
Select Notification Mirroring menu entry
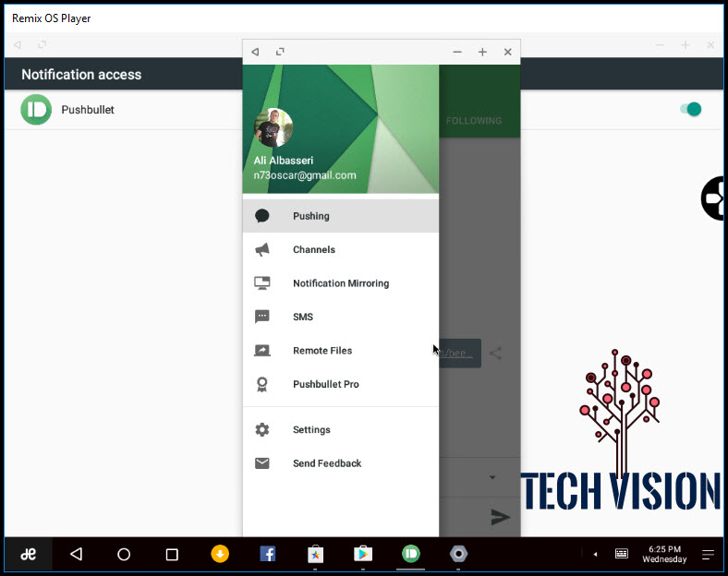point(340,282)
